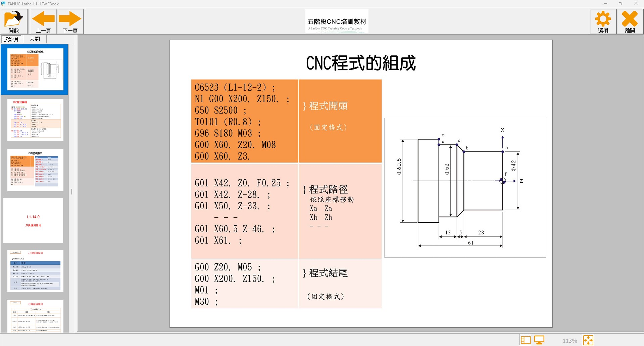Open the 選項 gear settings

[603, 21]
